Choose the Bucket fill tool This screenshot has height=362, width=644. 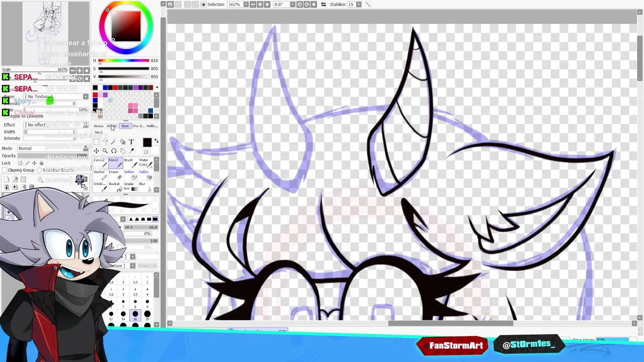(116, 187)
